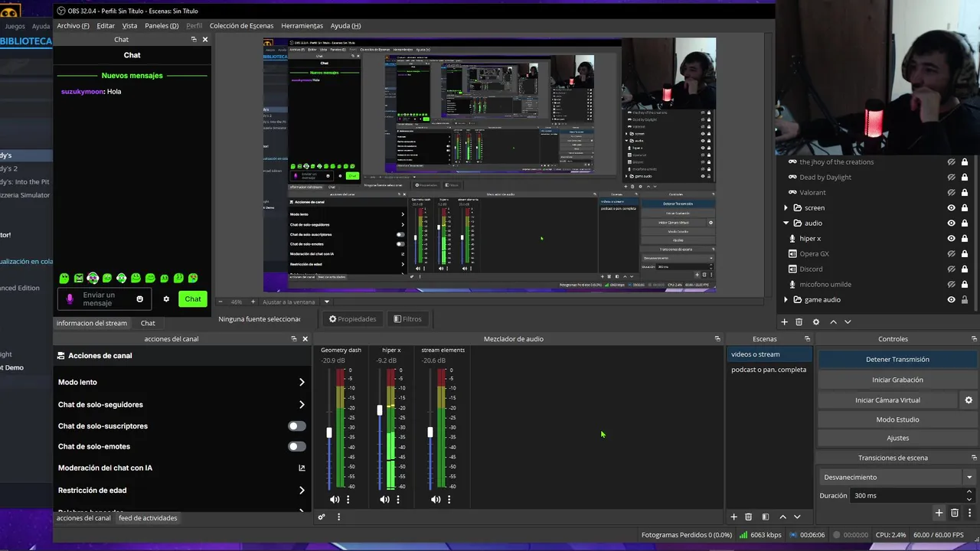The height and width of the screenshot is (551, 980).
Task: Open Archivo menu
Action: 73,25
